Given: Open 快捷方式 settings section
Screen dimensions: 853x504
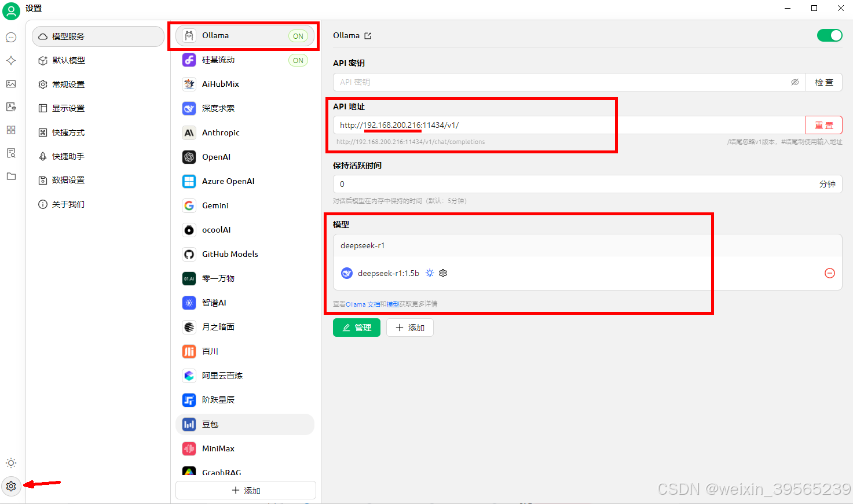Looking at the screenshot, I should 98,133.
